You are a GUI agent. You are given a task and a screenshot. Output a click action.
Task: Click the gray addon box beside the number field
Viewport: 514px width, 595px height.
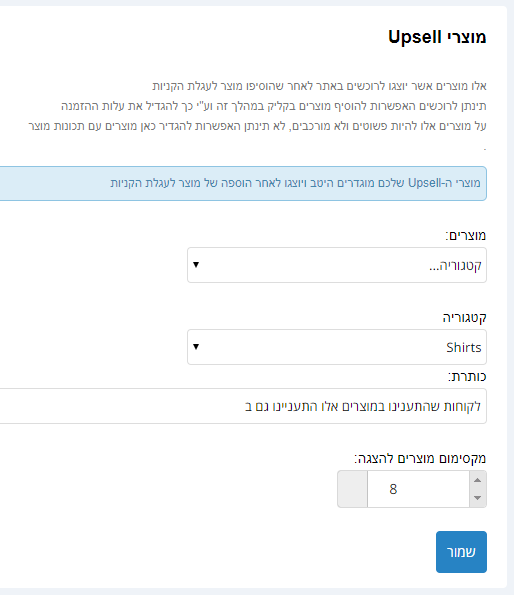click(x=352, y=489)
